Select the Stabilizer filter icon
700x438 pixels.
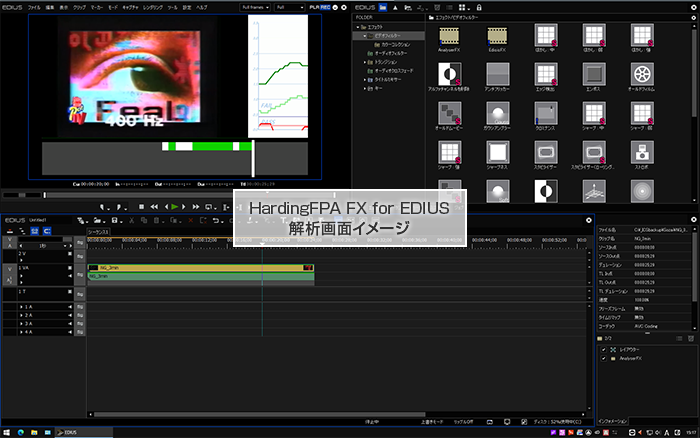tap(546, 152)
